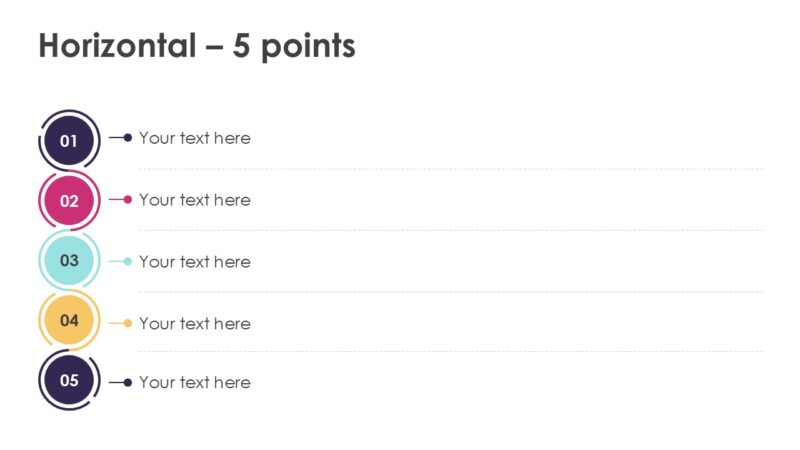Click the dark navy circle numbered 01
The image size is (800, 450).
coord(69,140)
